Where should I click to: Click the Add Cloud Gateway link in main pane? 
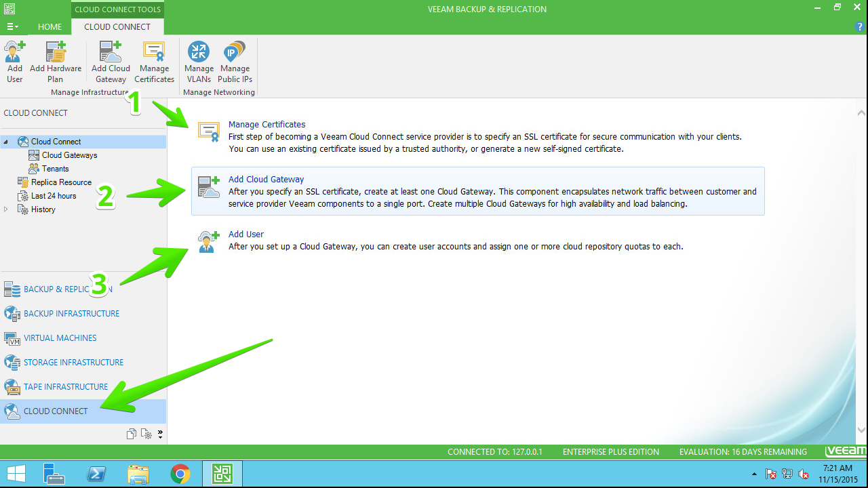point(266,179)
